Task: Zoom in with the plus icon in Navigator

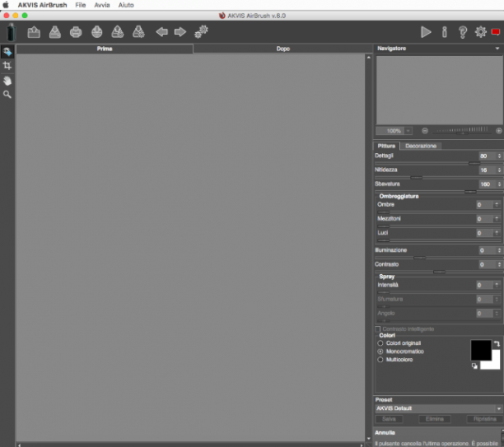Action: 499,131
